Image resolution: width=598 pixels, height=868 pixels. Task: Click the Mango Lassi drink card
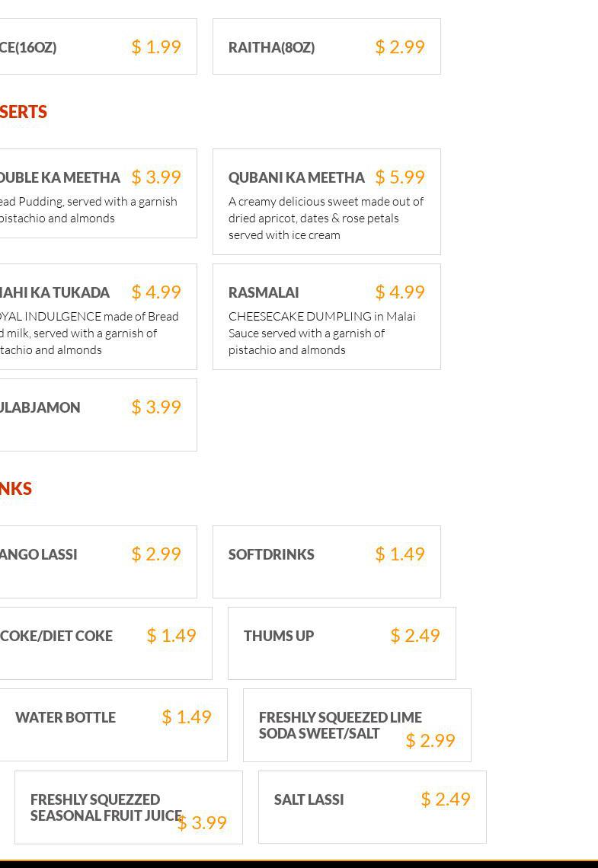[x=39, y=555]
